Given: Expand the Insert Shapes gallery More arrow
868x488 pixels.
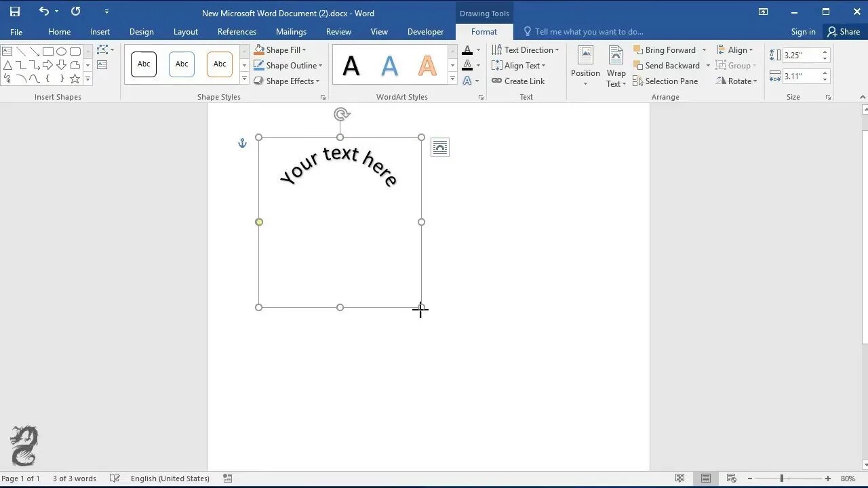Looking at the screenshot, I should [x=87, y=79].
